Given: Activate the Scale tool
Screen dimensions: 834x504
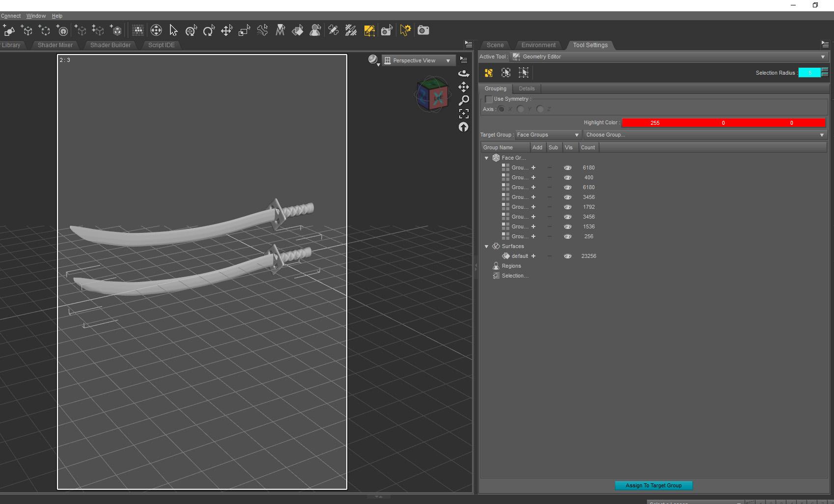Looking at the screenshot, I should point(244,30).
